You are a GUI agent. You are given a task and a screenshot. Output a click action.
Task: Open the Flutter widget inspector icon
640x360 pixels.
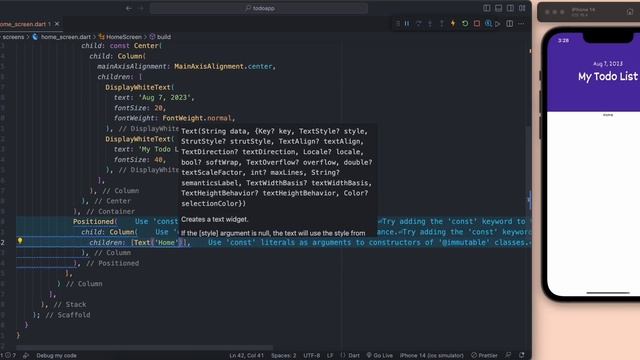pos(488,24)
